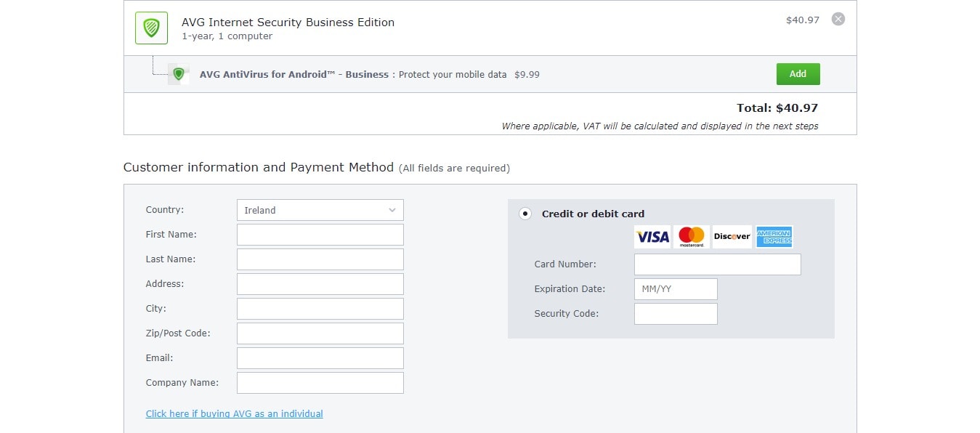Click the $9.99 Android add-on price
Screen dimensions: 980x433
tap(527, 75)
